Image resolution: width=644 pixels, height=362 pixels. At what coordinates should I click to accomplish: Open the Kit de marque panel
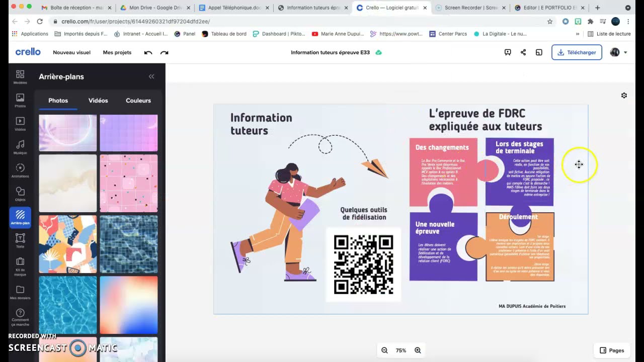point(20,266)
